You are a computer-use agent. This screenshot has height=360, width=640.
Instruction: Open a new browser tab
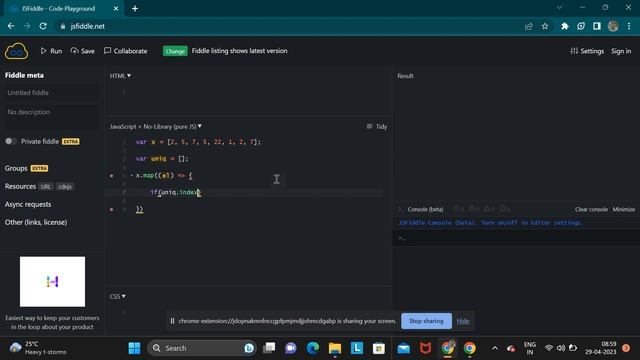point(135,8)
